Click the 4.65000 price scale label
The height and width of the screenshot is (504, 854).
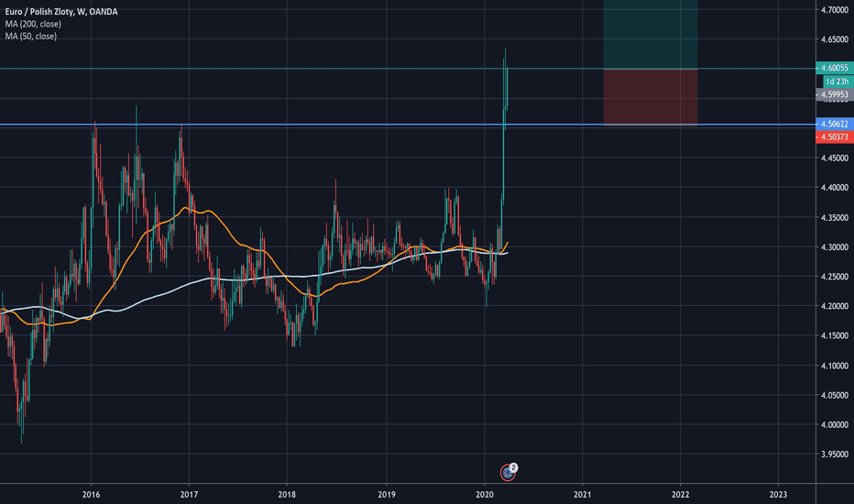(835, 39)
